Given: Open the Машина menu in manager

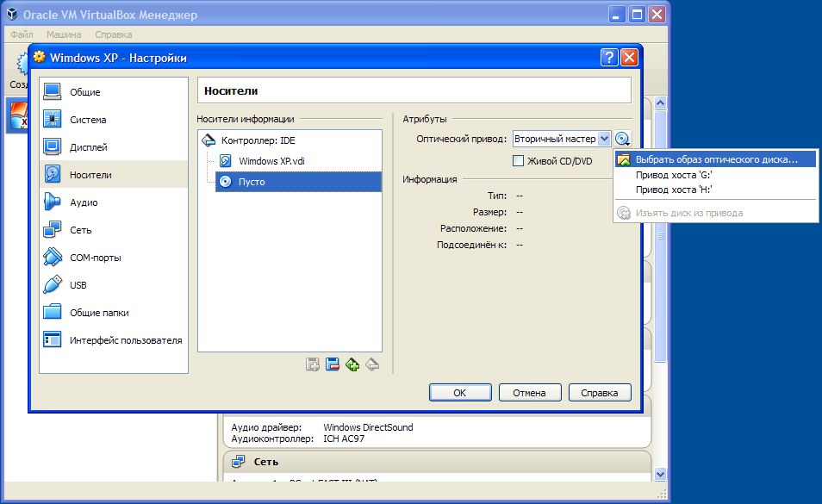Looking at the screenshot, I should click(64, 34).
